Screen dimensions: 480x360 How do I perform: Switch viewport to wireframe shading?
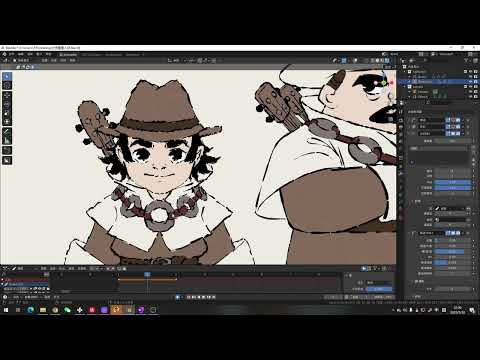tap(372, 60)
